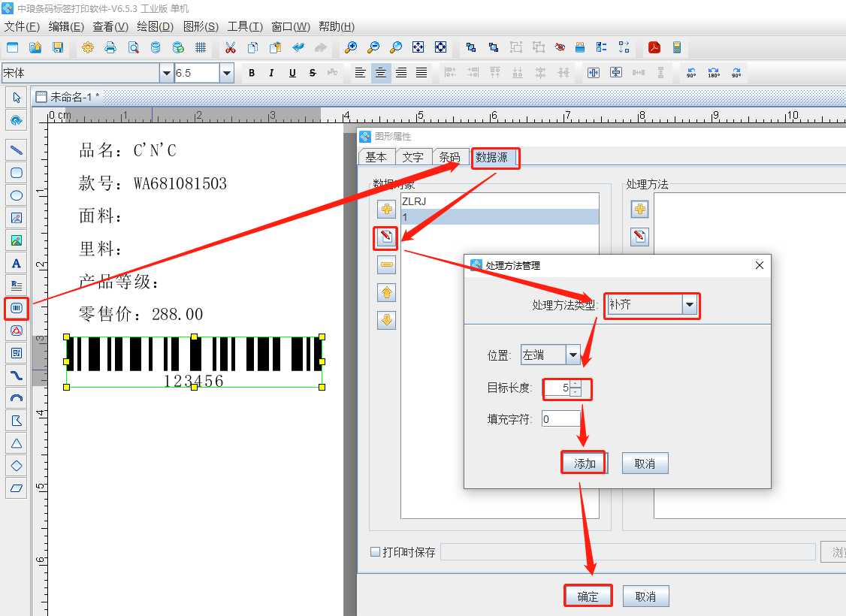This screenshot has height=616, width=846.
Task: Toggle underline text formatting
Action: click(x=292, y=73)
